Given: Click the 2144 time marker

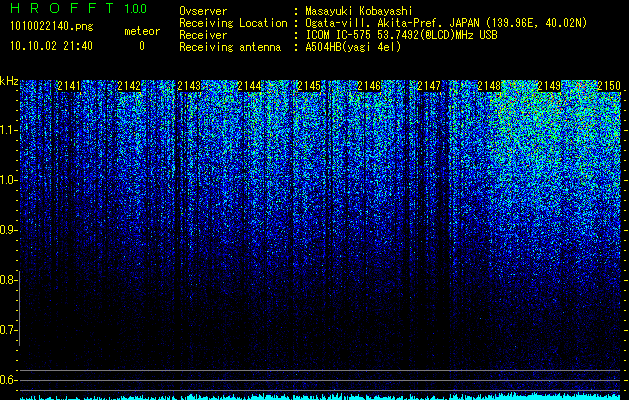Looking at the screenshot, I should click(x=249, y=86).
